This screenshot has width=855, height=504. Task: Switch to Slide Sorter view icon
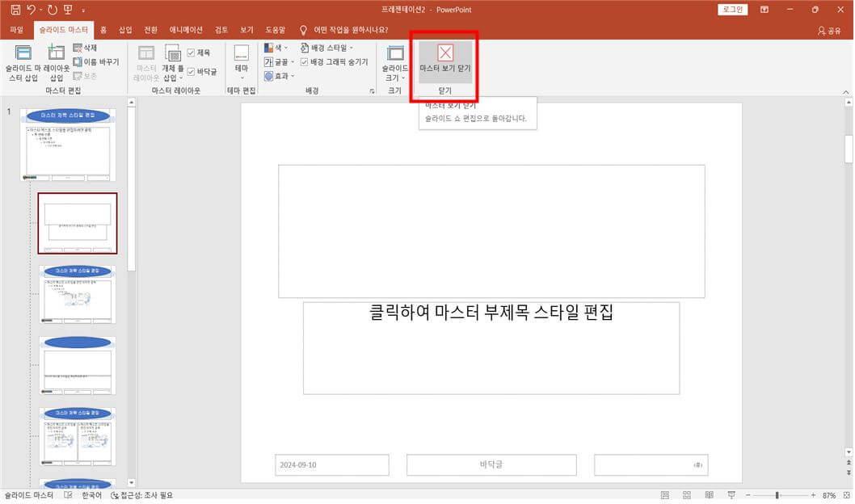[687, 495]
